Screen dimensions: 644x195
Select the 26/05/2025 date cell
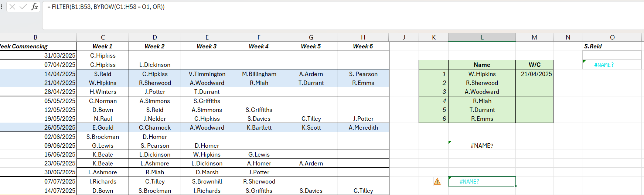point(38,127)
